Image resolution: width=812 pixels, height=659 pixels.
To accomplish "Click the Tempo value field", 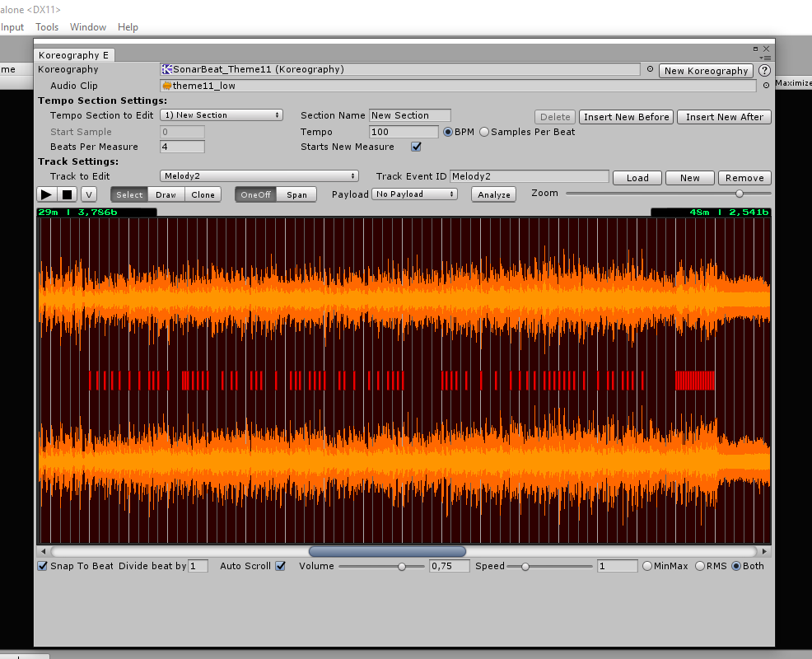I will (404, 132).
